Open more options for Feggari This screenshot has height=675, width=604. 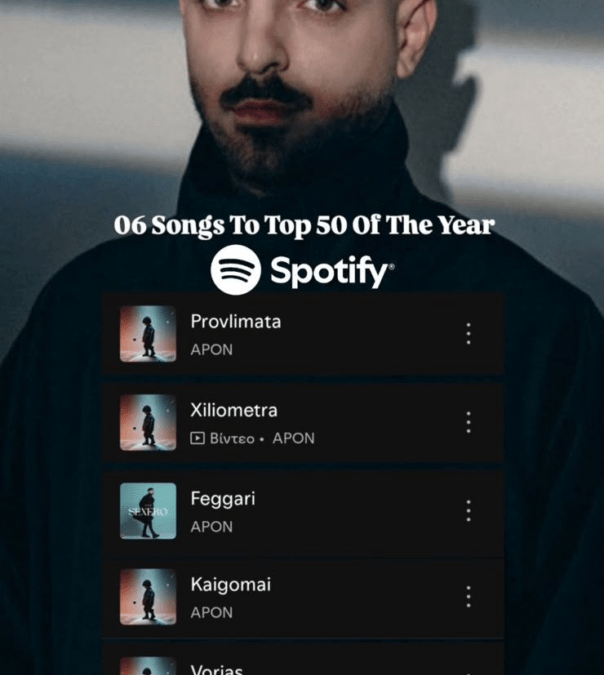point(468,511)
